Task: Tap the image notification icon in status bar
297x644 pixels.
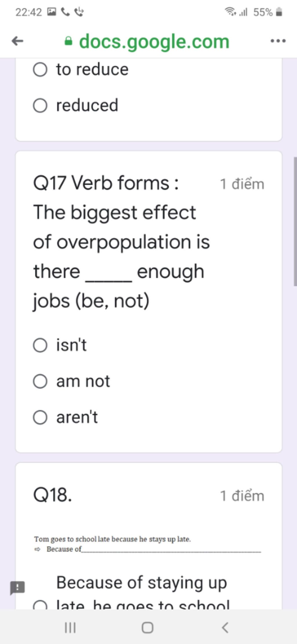Action: coord(52,12)
